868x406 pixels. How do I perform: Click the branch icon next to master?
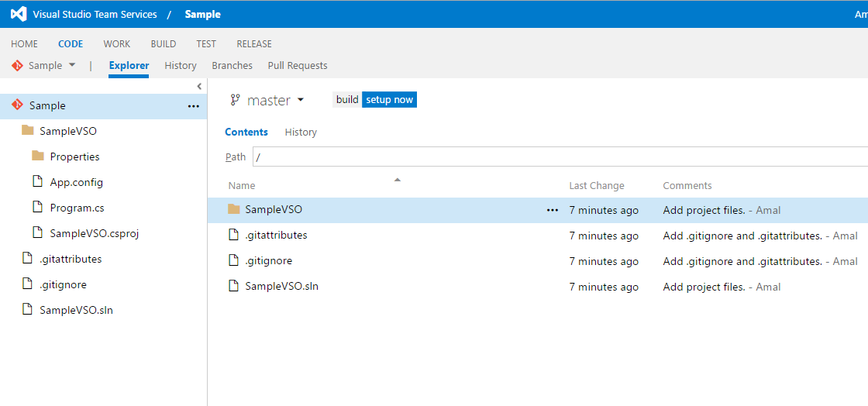click(236, 100)
